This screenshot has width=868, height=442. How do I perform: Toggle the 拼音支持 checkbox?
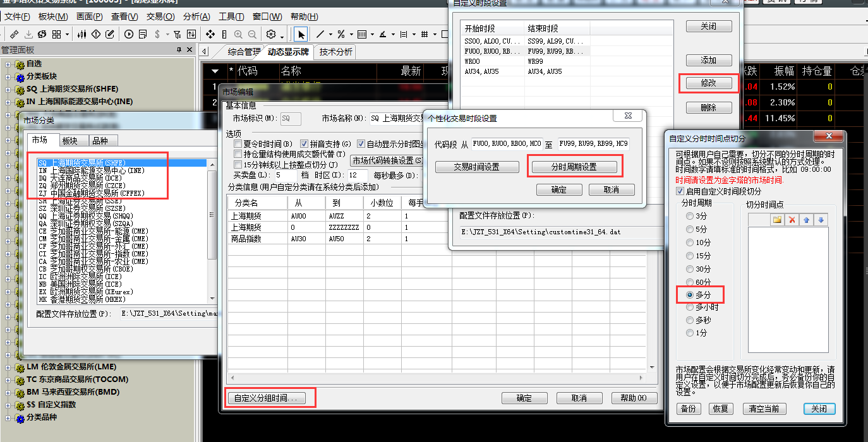point(304,144)
